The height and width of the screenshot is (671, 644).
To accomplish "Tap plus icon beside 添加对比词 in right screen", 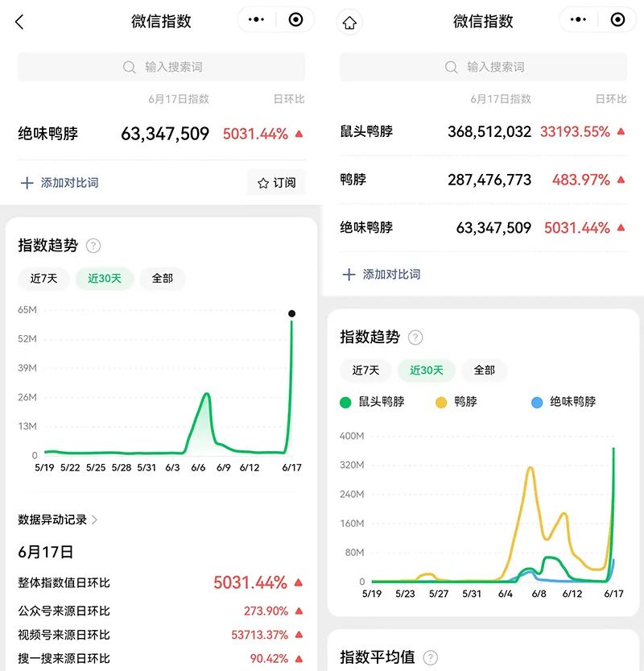I will coord(349,275).
